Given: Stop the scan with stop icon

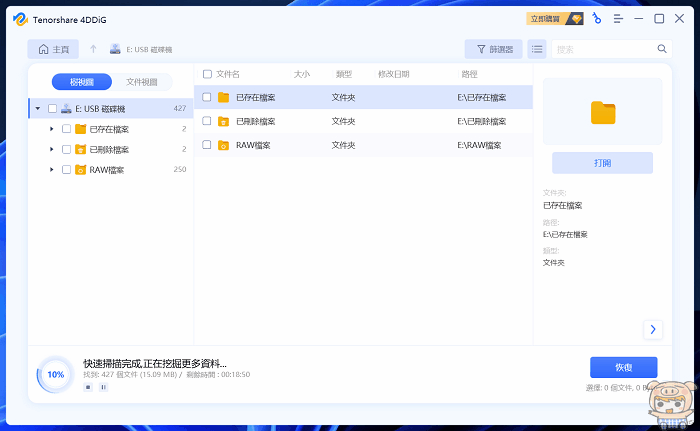Looking at the screenshot, I should click(88, 386).
